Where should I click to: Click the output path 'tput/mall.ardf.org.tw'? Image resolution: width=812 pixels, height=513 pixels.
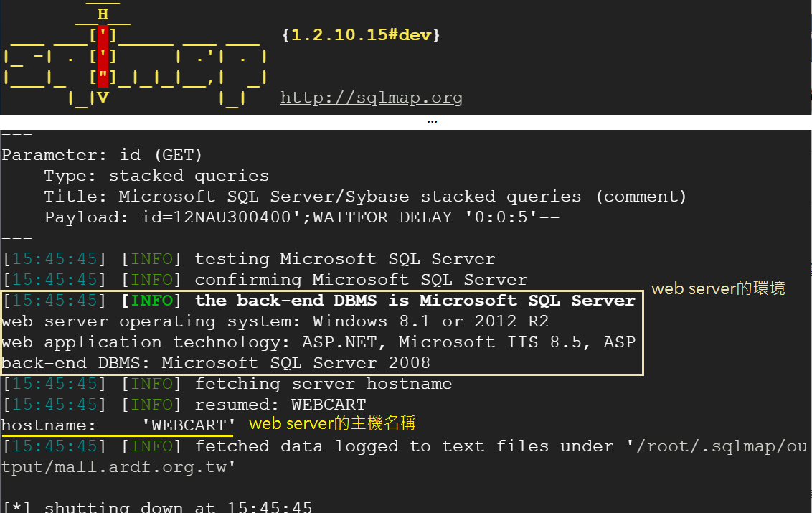pyautogui.click(x=118, y=467)
